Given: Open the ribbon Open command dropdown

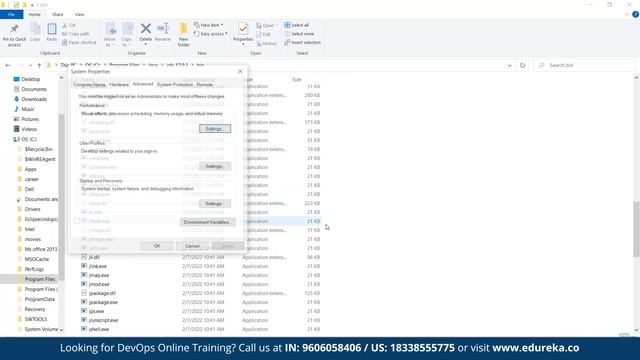Looking at the screenshot, I should [x=276, y=25].
